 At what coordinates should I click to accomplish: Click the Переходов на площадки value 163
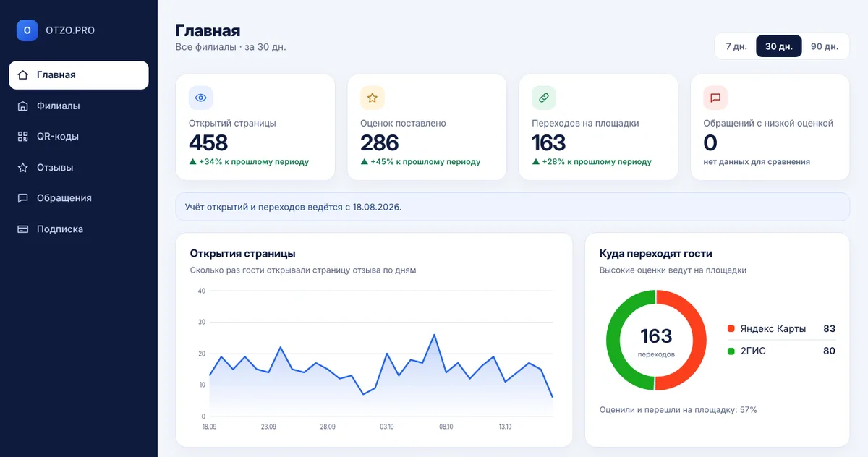(549, 142)
